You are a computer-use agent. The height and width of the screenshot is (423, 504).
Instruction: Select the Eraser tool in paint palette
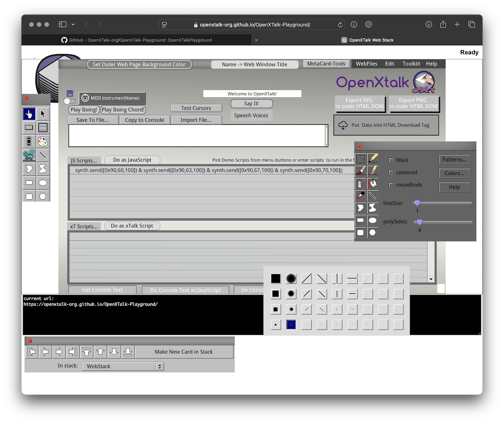click(x=373, y=171)
